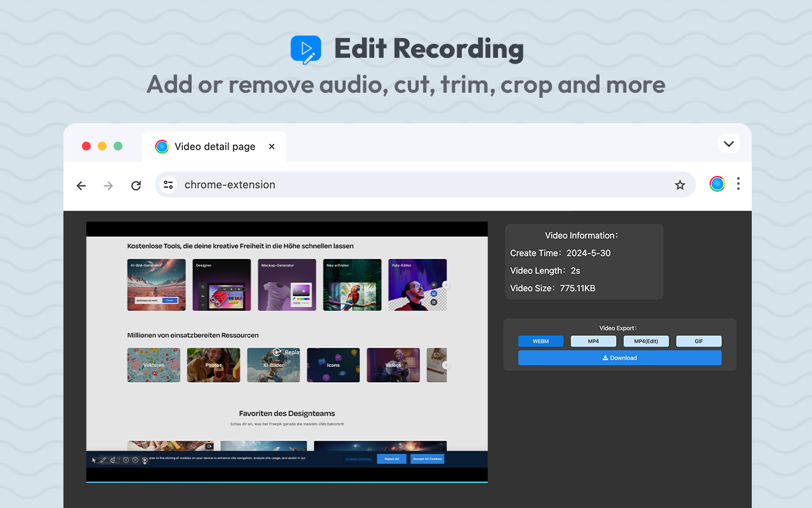Download the exported video
The height and width of the screenshot is (508, 812).
pos(619,358)
